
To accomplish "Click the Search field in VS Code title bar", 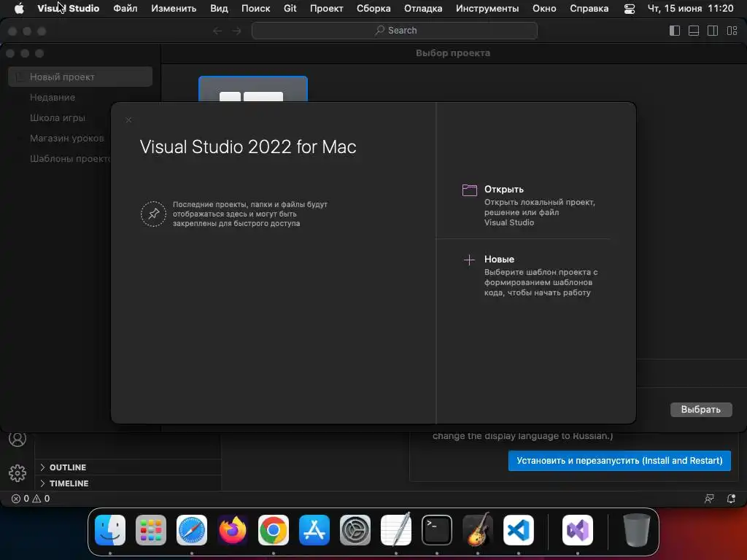I will point(395,31).
